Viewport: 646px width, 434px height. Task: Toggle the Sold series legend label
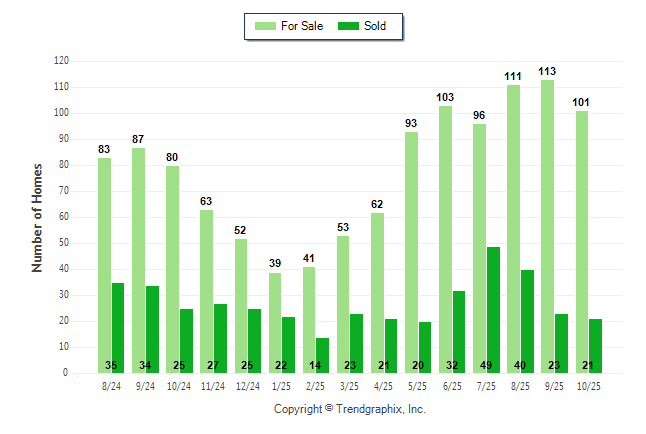pos(377,26)
